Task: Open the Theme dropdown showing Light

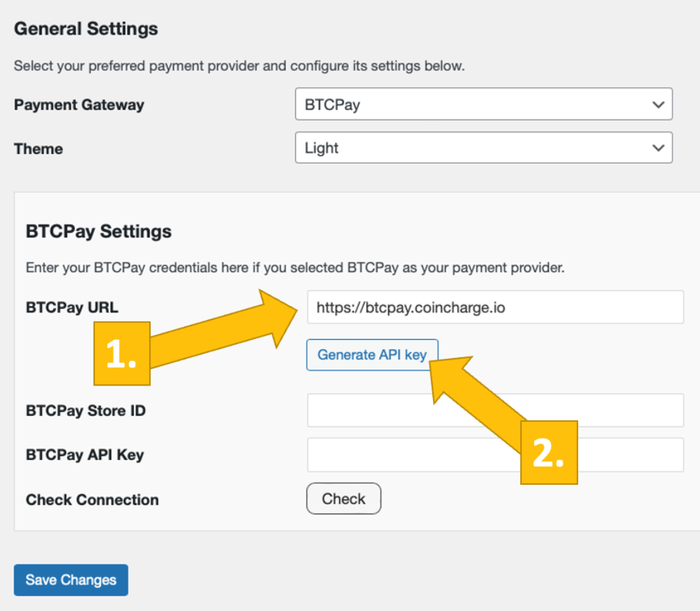Action: pos(472,148)
